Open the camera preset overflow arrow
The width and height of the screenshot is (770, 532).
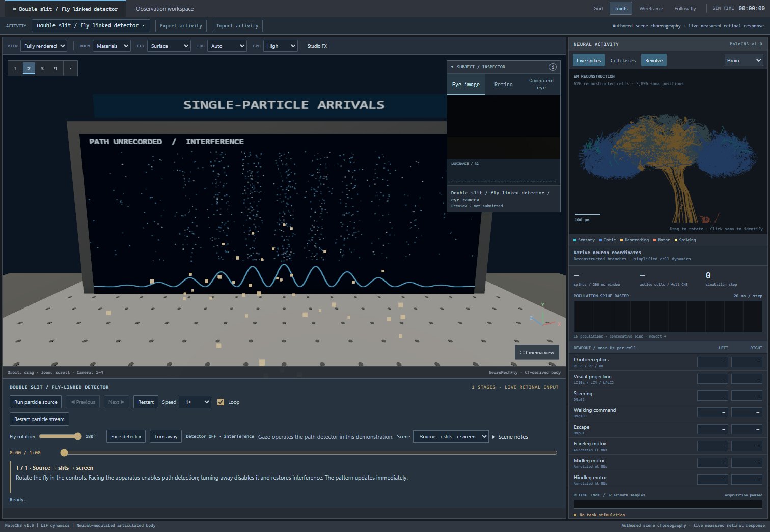(x=70, y=68)
